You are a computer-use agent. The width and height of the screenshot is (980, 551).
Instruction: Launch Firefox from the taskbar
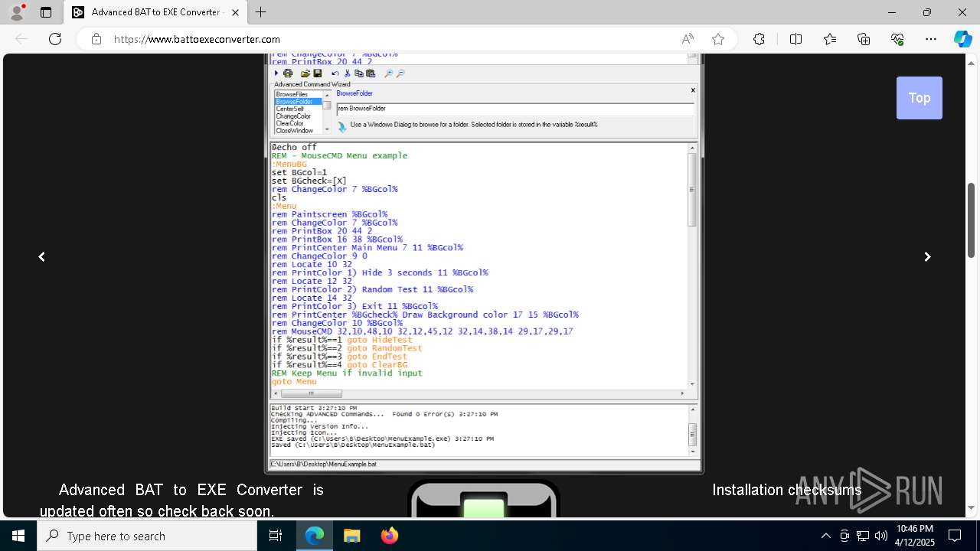coord(389,536)
